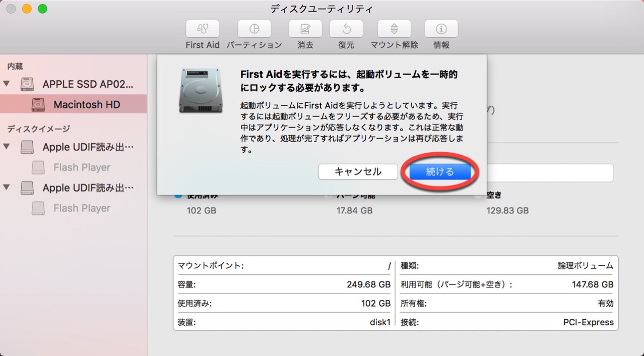The image size is (644, 356).
Task: Click the マウントポイント label
Action: 211,266
